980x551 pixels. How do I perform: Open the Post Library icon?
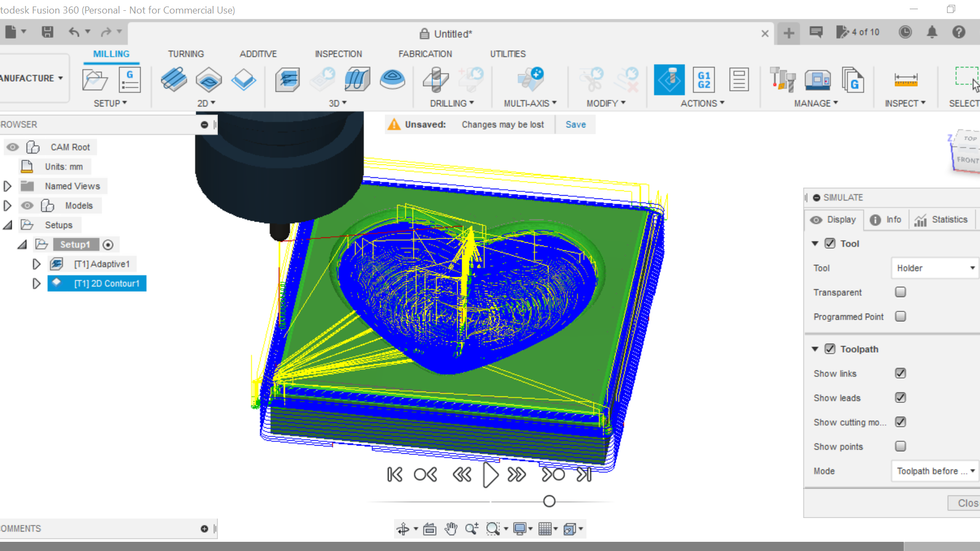point(853,80)
